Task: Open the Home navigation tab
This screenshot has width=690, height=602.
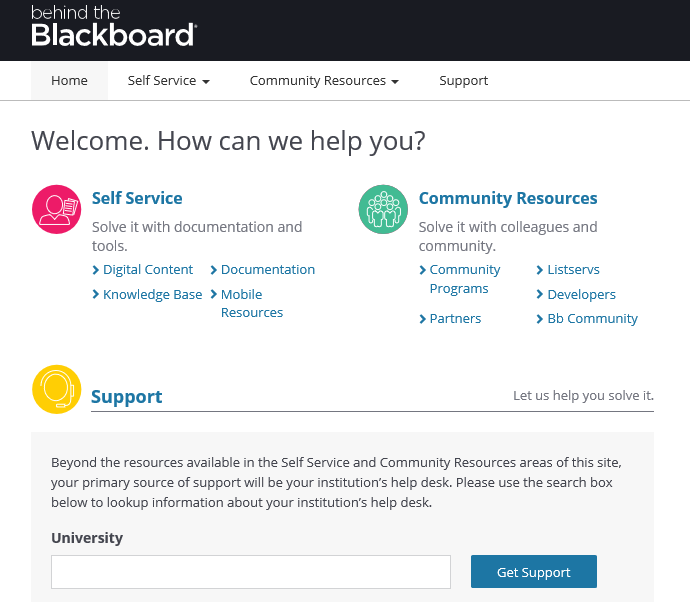Action: click(x=69, y=81)
